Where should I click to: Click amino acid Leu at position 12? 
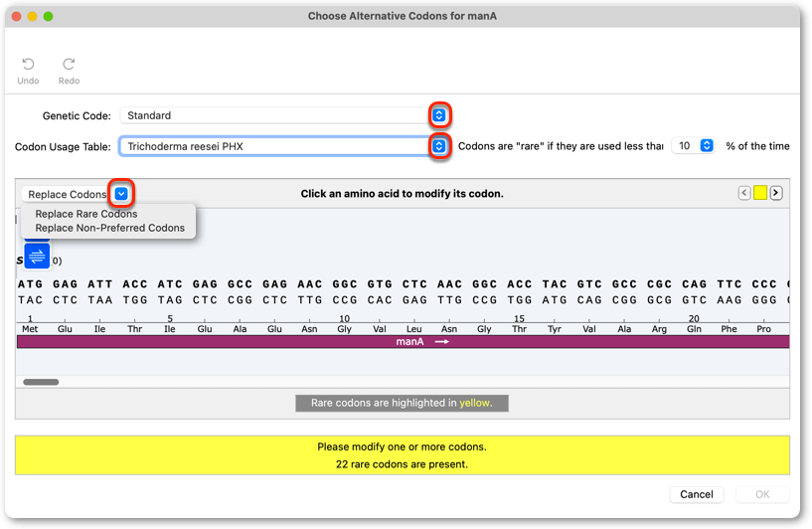[413, 329]
